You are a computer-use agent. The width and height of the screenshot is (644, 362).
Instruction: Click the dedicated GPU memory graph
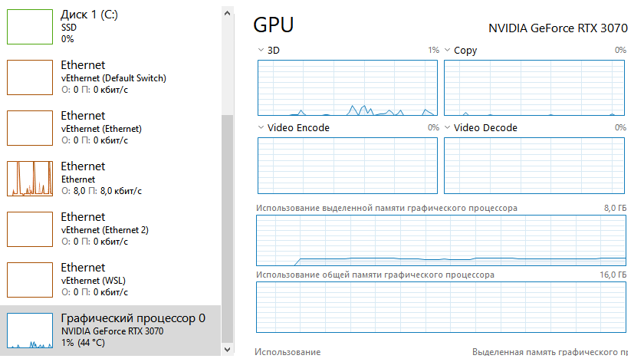pyautogui.click(x=441, y=240)
